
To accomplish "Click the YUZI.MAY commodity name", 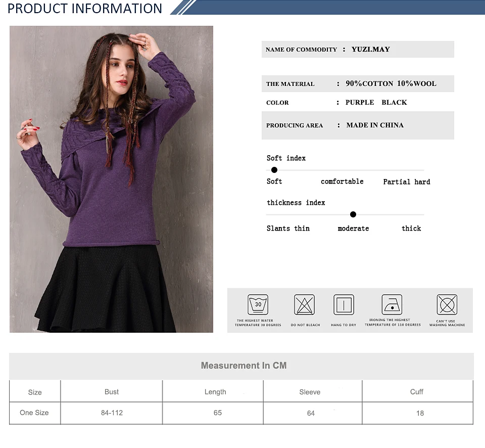I will 370,50.
